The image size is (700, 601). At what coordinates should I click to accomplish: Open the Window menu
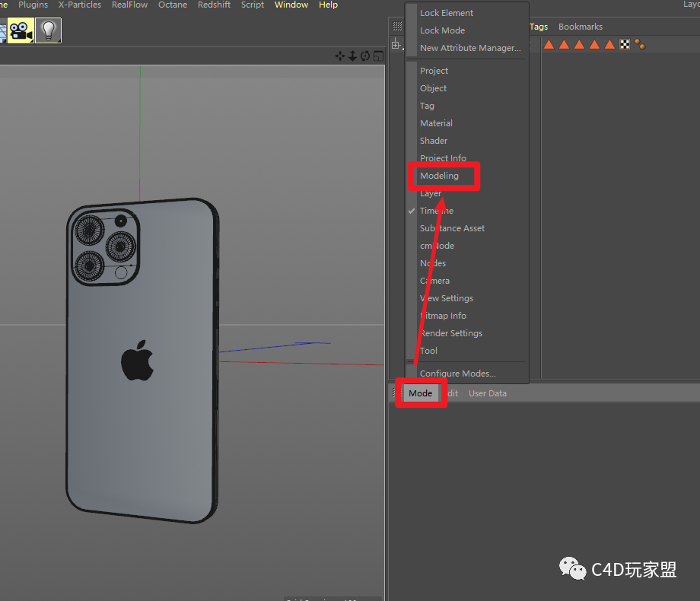(291, 5)
